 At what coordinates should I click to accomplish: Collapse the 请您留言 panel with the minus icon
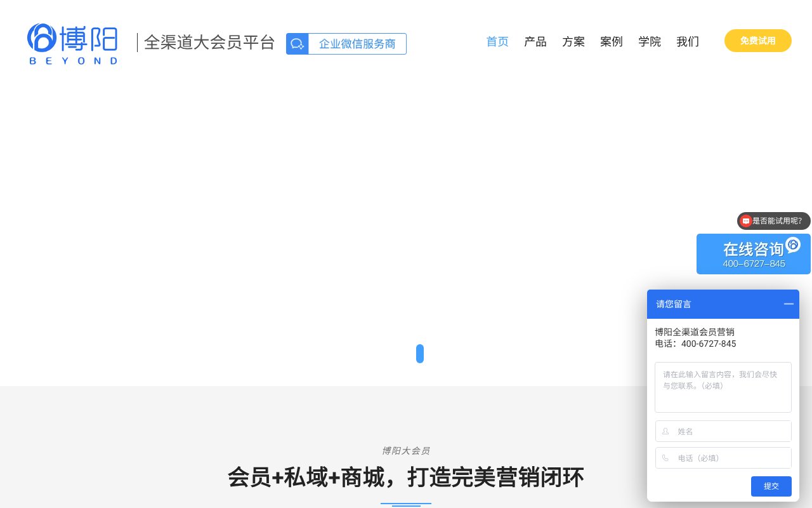[789, 304]
